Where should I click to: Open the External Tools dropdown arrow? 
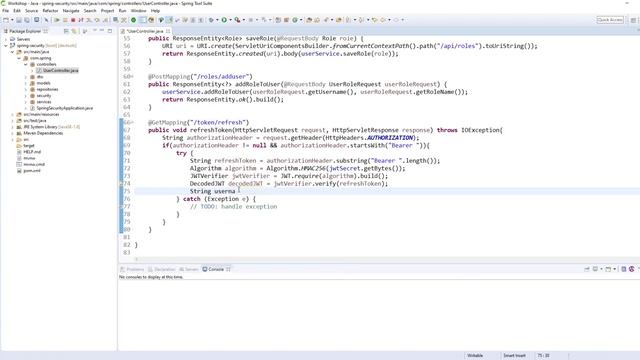click(x=244, y=20)
